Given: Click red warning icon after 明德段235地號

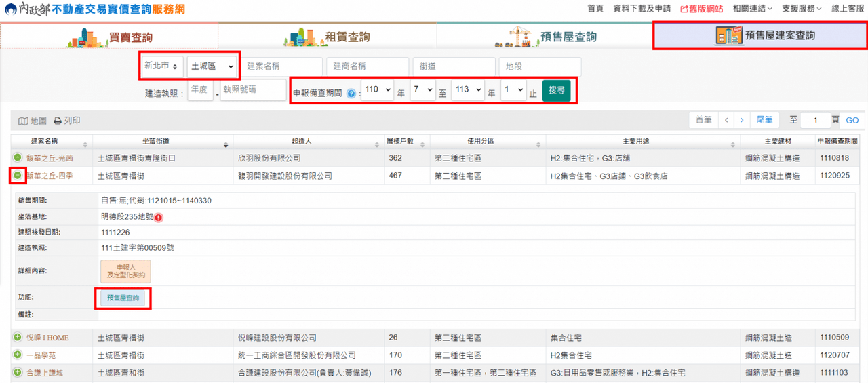Looking at the screenshot, I should pyautogui.click(x=159, y=218).
